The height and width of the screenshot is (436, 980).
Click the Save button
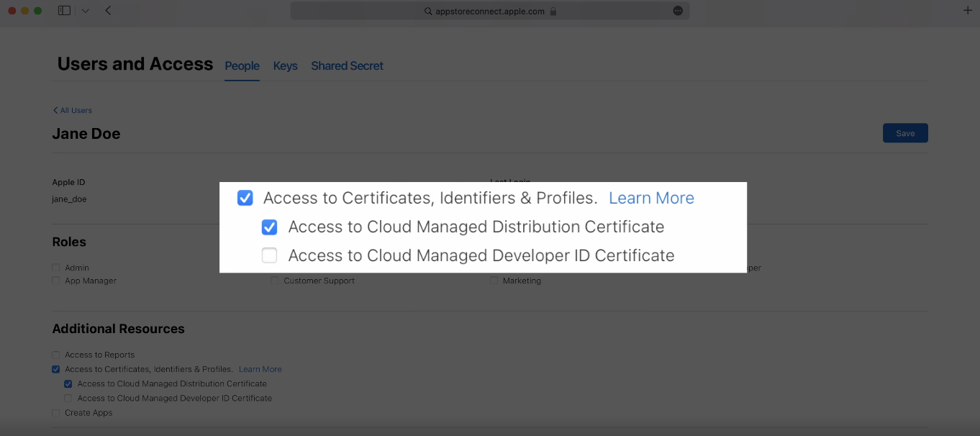(904, 132)
